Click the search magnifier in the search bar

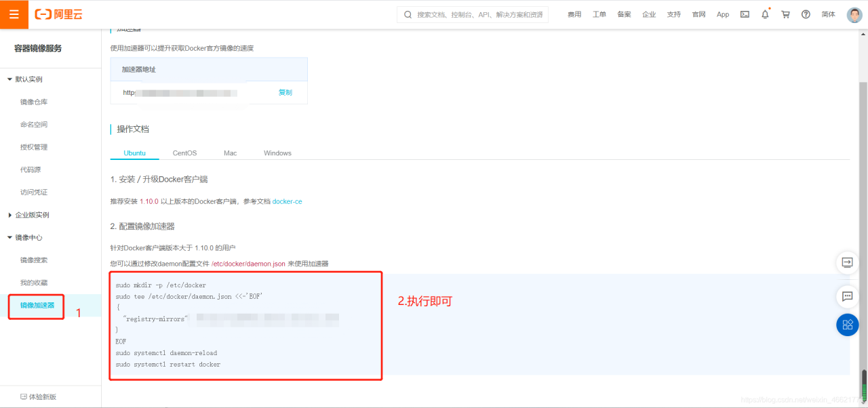point(407,14)
